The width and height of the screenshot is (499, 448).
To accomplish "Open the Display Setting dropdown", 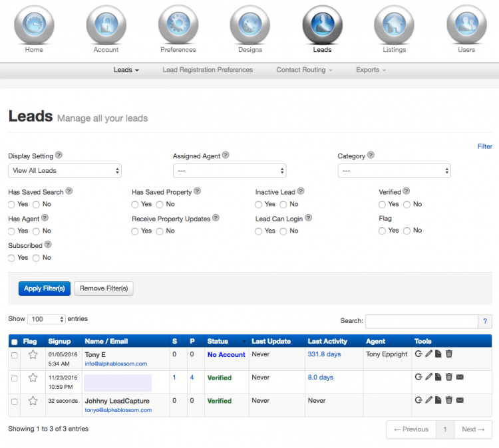I will tap(65, 171).
